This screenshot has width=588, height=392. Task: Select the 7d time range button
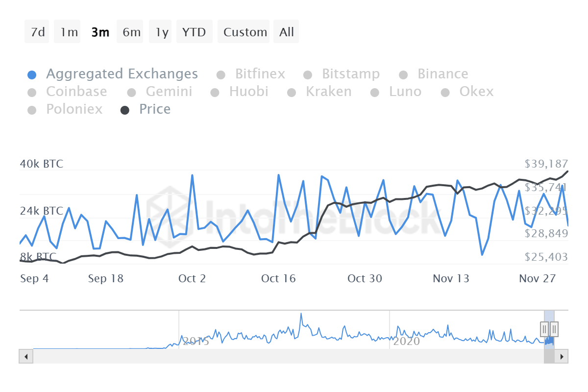pyautogui.click(x=37, y=32)
